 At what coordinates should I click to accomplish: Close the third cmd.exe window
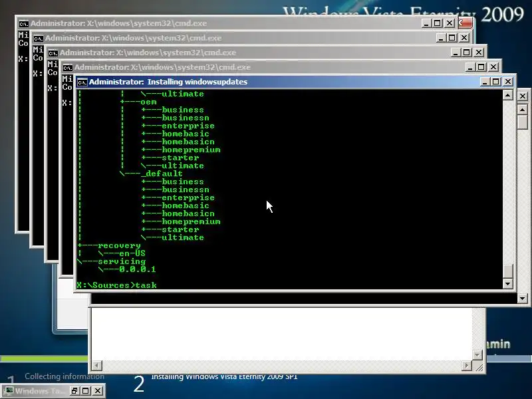coord(479,53)
